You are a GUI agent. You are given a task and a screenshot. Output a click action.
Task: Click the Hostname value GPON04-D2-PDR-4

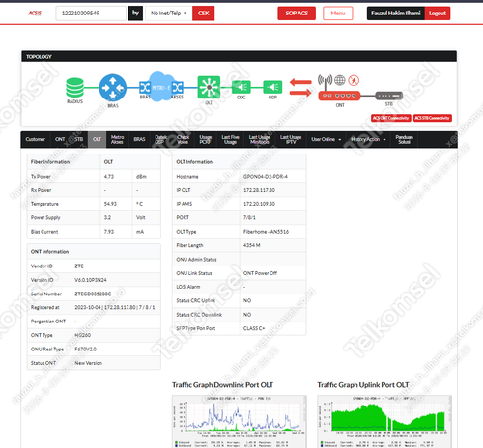point(266,177)
